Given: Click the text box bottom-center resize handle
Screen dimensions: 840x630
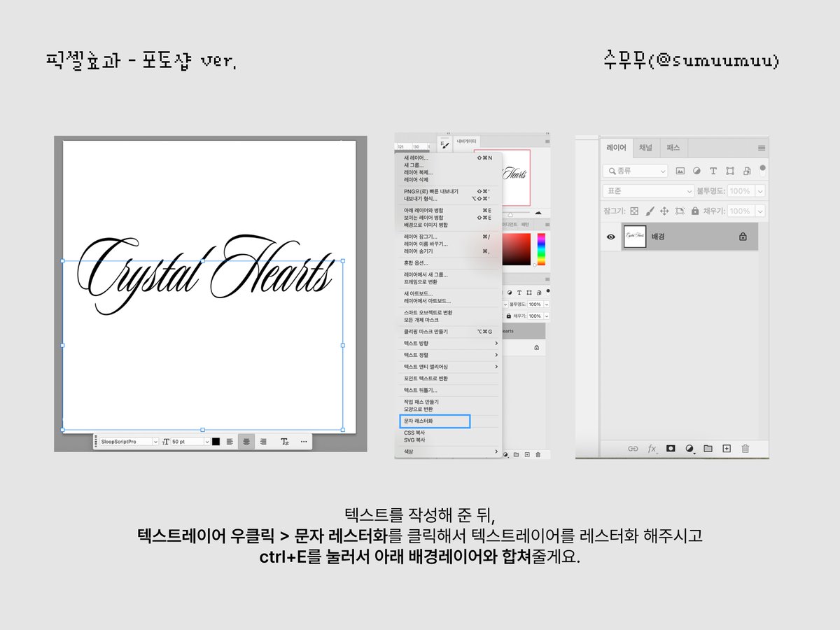Looking at the screenshot, I should coord(203,430).
